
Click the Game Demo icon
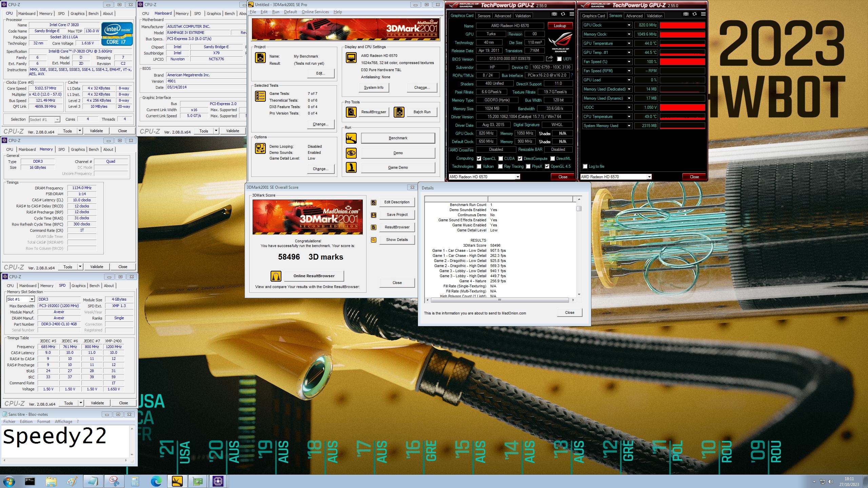(x=351, y=167)
